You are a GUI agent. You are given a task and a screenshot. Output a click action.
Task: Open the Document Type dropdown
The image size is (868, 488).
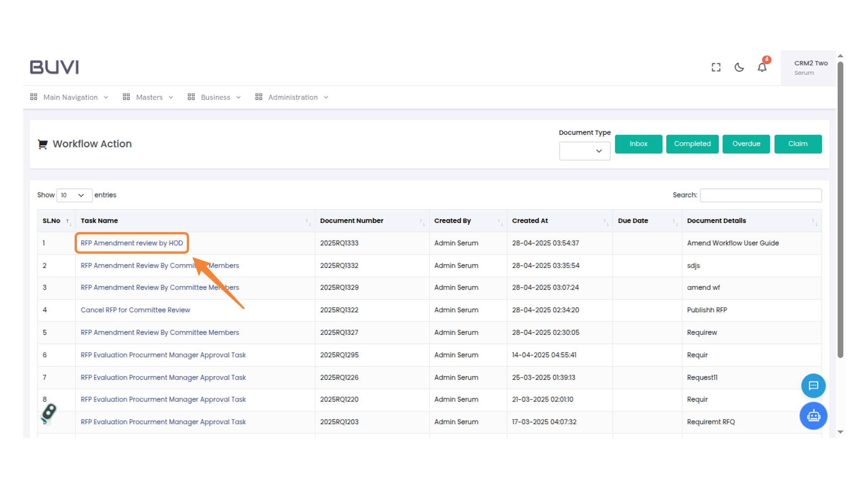tap(585, 151)
